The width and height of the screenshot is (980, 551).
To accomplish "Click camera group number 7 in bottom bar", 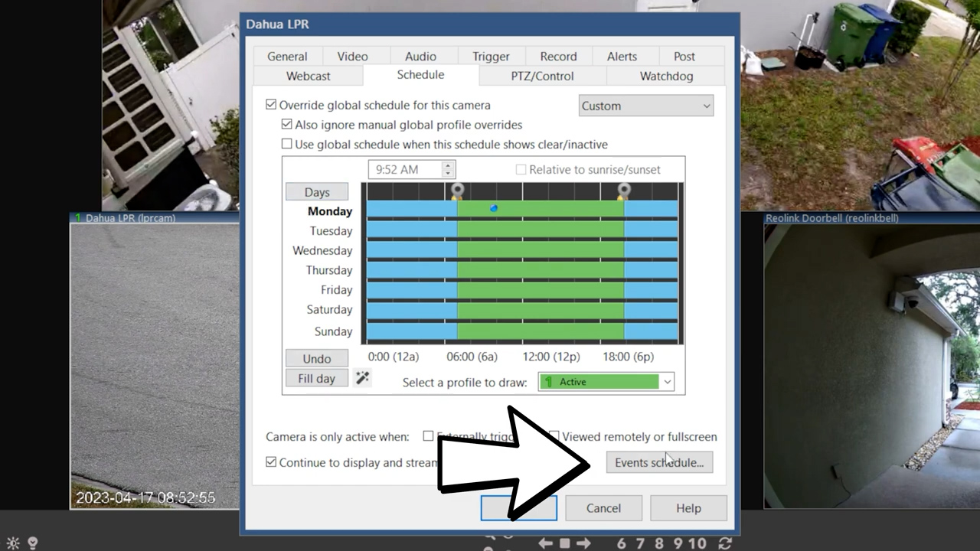I will (x=640, y=543).
